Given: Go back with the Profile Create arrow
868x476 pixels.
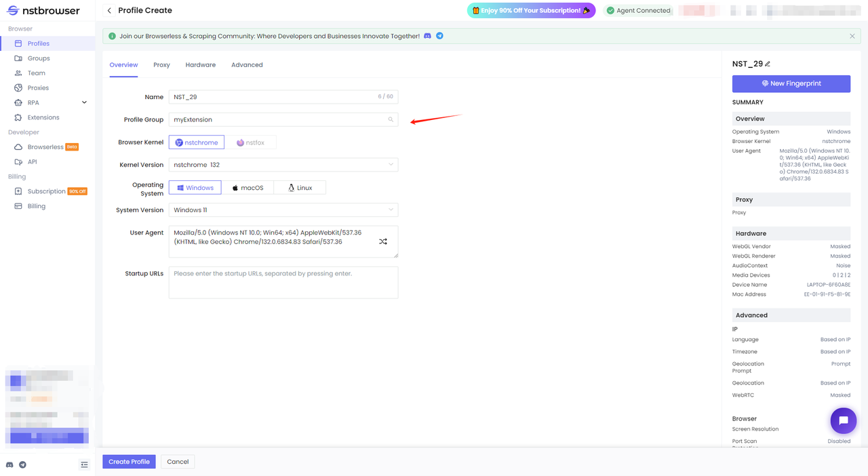Looking at the screenshot, I should coord(109,10).
